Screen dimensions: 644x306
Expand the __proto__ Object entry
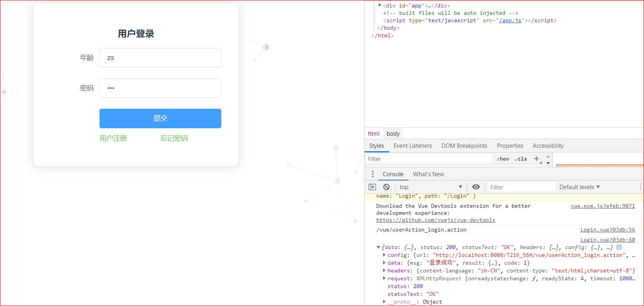tap(384, 302)
